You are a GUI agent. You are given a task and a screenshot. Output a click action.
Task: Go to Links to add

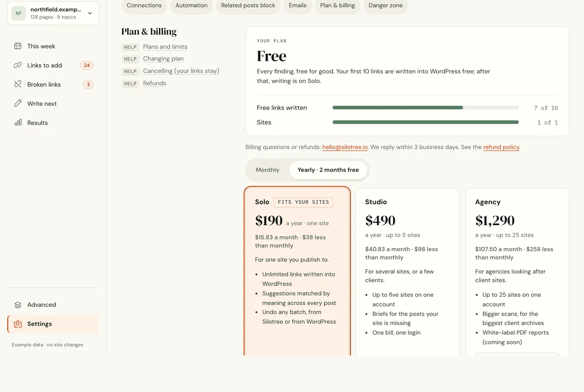point(53,65)
